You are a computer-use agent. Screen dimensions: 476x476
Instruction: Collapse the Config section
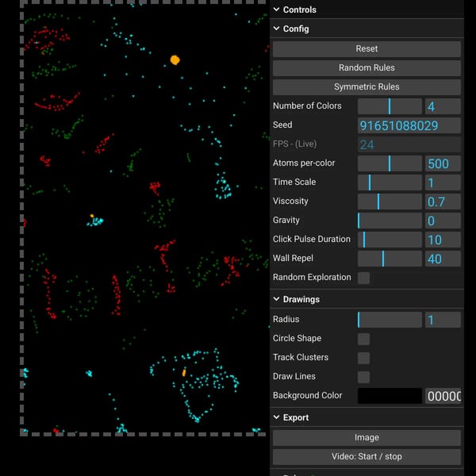(x=367, y=29)
